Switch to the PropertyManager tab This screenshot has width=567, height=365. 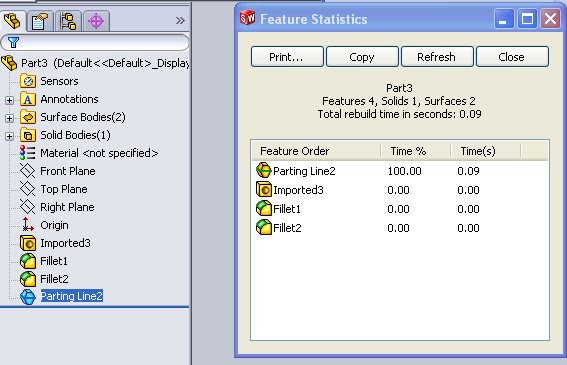(40, 21)
